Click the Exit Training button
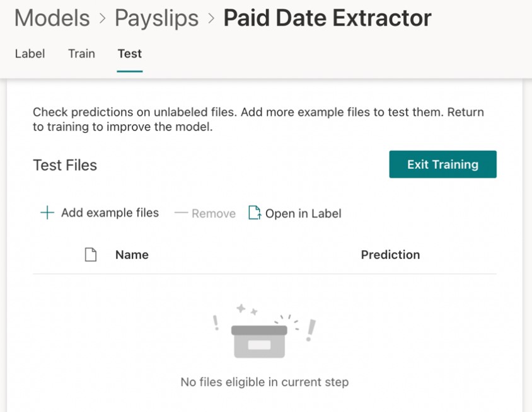Image resolution: width=532 pixels, height=412 pixels. point(442,164)
